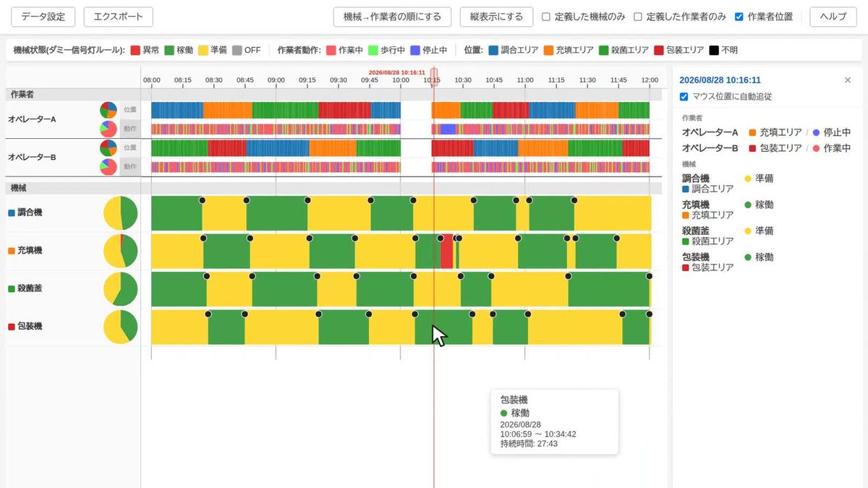Close the 2026/08/28 10:16:11 detail panel
The image size is (868, 488).
[848, 80]
